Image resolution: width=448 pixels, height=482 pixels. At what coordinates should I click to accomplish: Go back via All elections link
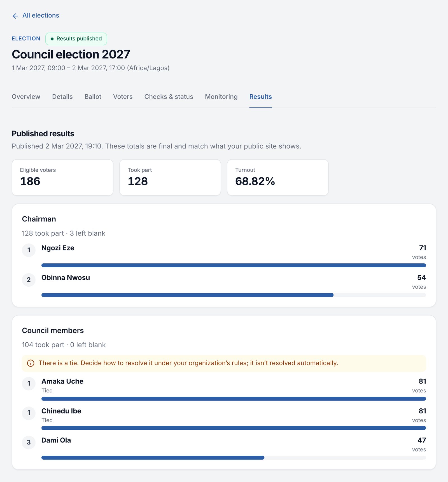click(36, 15)
